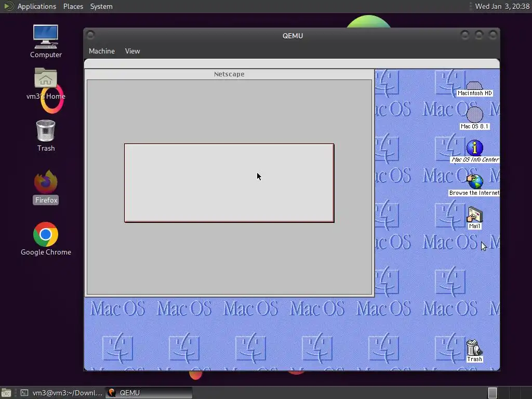
Task: Open the View menu in QEMU
Action: point(132,51)
